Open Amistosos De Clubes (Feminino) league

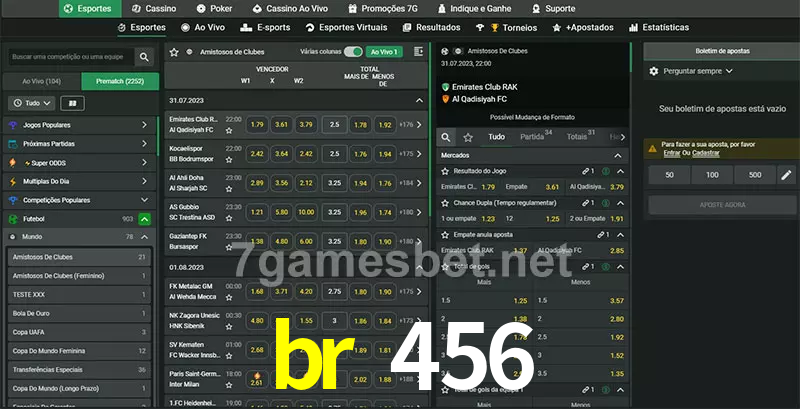(x=79, y=276)
